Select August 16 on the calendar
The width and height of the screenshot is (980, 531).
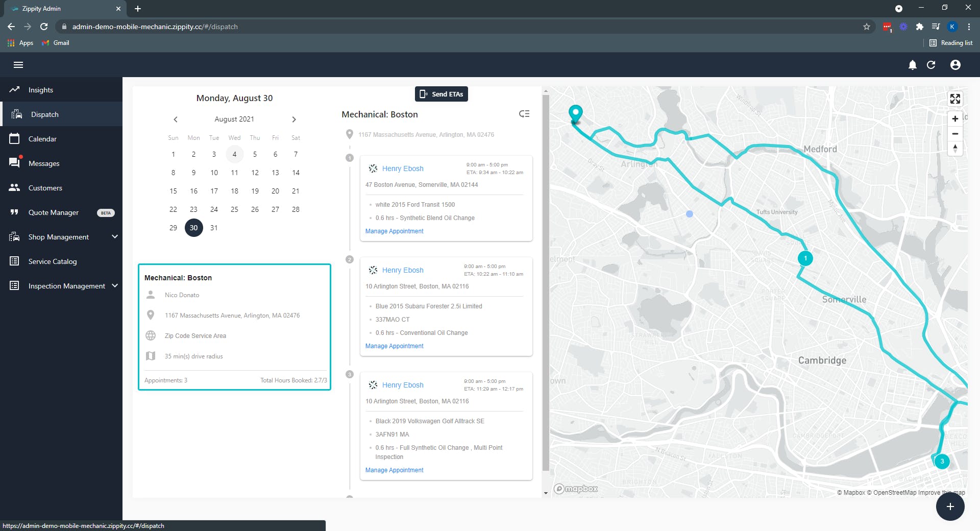click(x=193, y=191)
